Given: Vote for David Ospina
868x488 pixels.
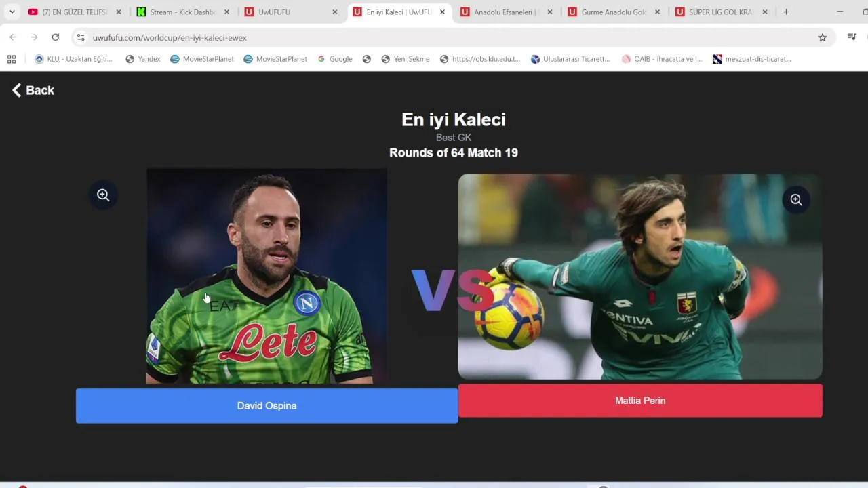Looking at the screenshot, I should pyautogui.click(x=267, y=405).
